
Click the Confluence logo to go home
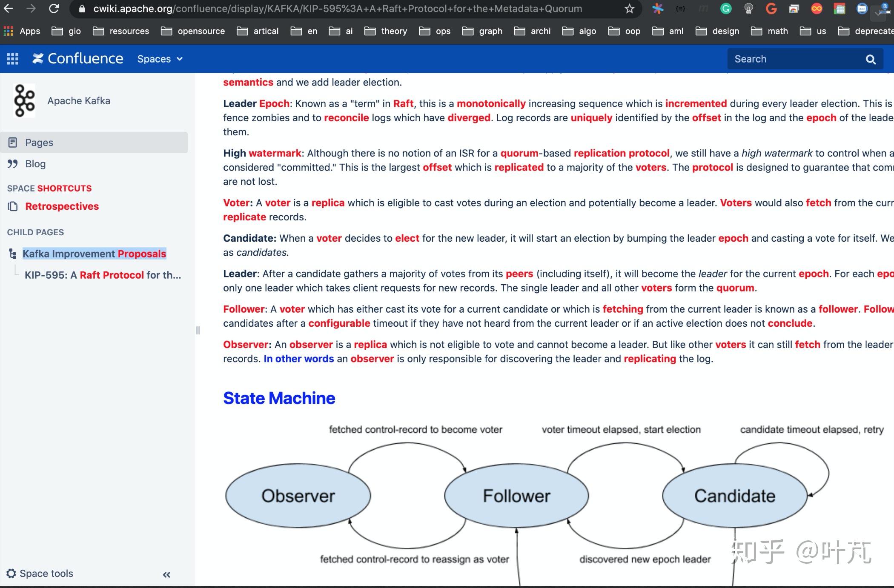(x=77, y=59)
